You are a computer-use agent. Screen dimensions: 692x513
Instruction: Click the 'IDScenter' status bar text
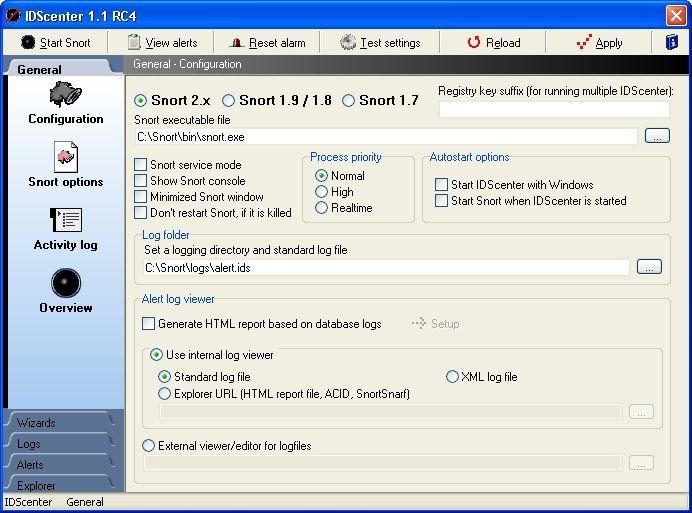[28, 502]
